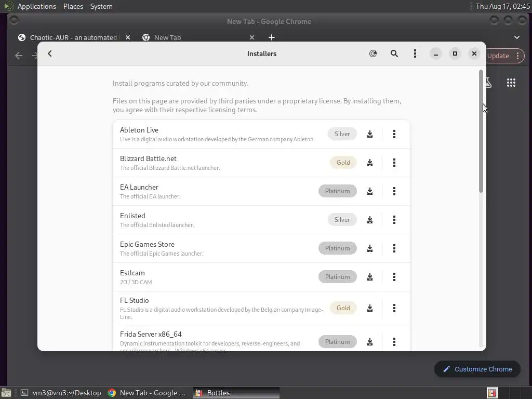Viewport: 532px width, 399px height.
Task: Click the clock Thu Aug 17, 02:45
Action: 502,6
